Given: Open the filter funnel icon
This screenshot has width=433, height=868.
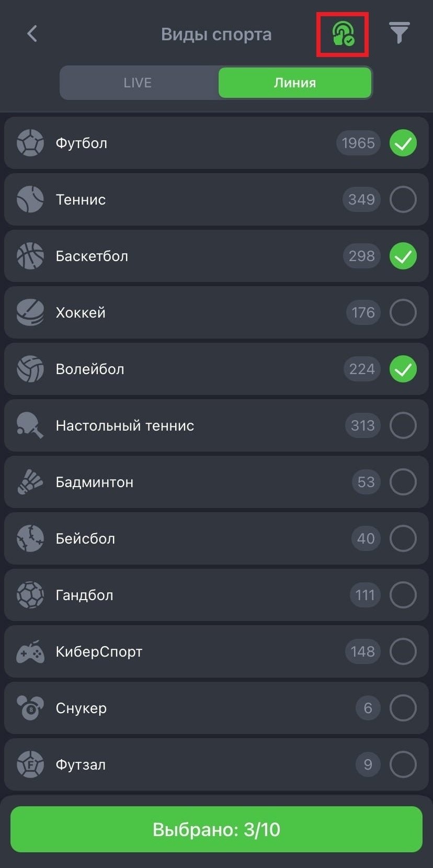Looking at the screenshot, I should click(x=399, y=33).
